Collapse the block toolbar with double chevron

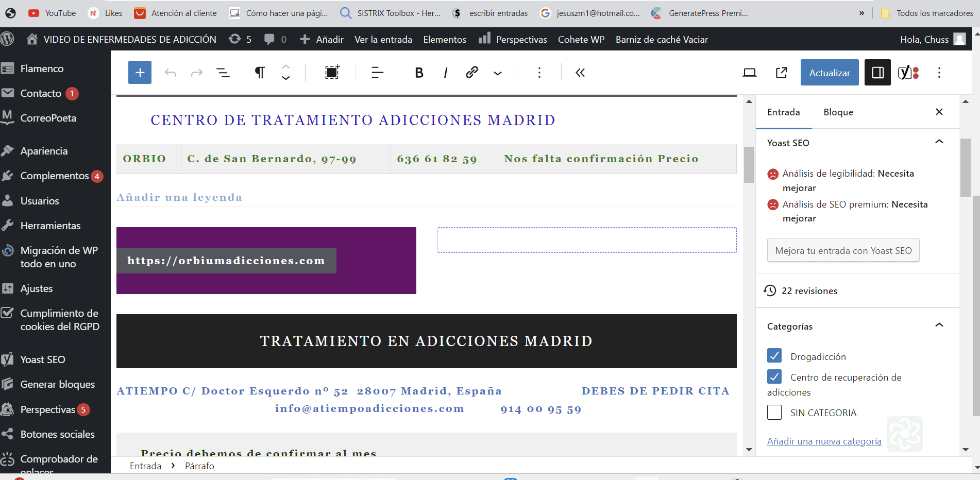(580, 73)
